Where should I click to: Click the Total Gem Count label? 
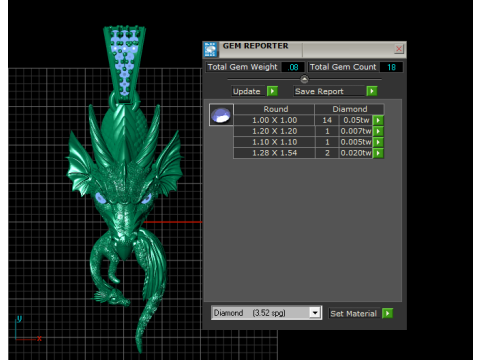coord(343,67)
